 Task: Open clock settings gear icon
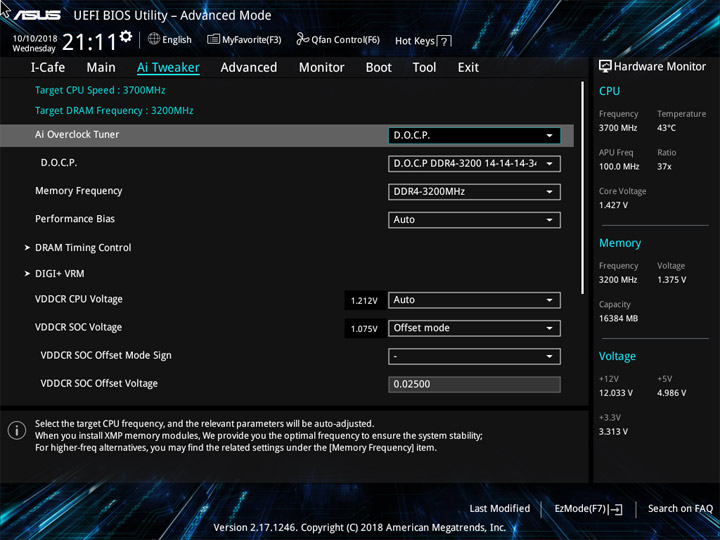[126, 36]
